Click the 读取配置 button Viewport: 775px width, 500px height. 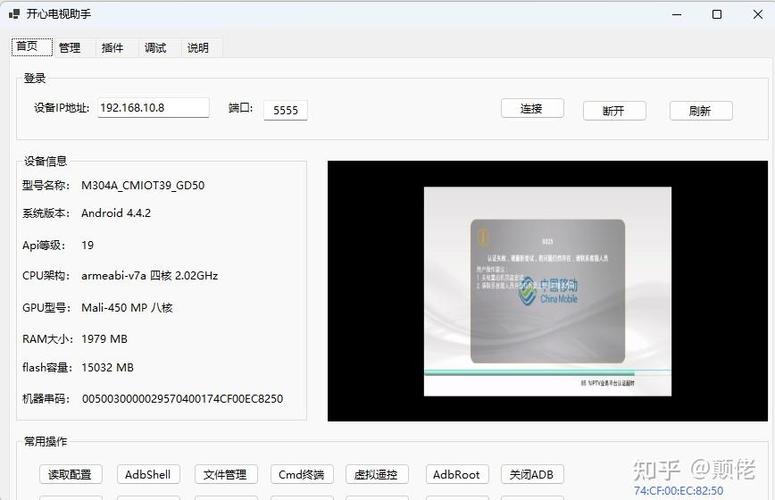pos(71,474)
